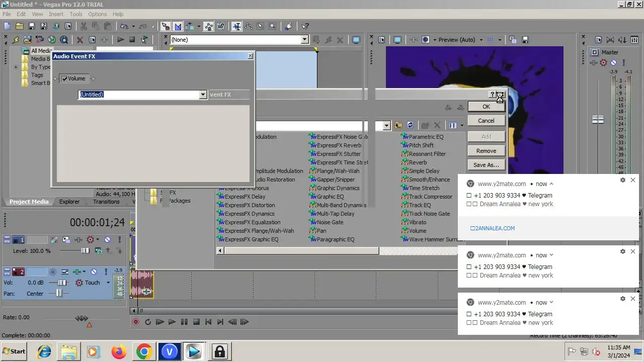Refresh the plug-in chooser list icon

[410, 125]
